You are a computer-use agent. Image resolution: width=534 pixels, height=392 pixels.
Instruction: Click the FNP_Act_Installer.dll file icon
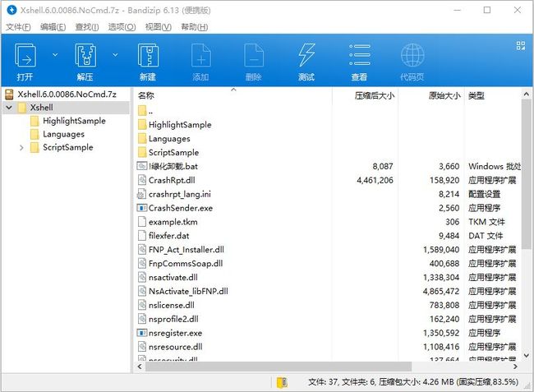click(141, 250)
